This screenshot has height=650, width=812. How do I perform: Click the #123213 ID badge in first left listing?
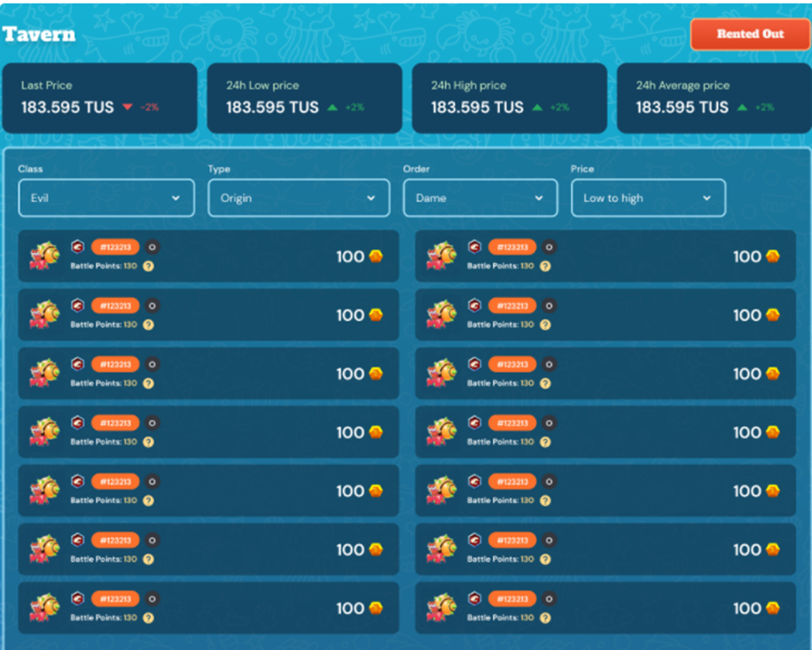[116, 247]
